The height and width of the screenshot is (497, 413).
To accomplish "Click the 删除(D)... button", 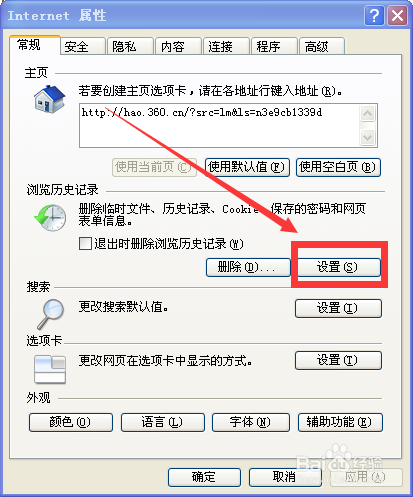I will [x=248, y=267].
